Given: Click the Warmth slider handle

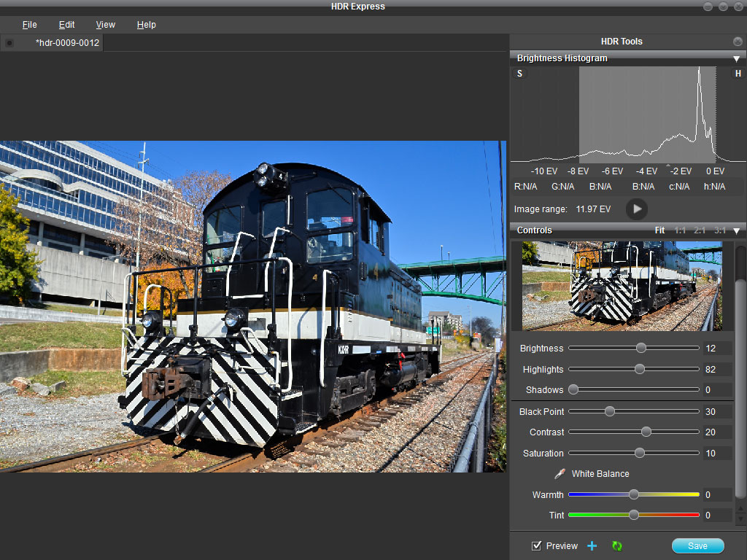Looking at the screenshot, I should pyautogui.click(x=634, y=494).
